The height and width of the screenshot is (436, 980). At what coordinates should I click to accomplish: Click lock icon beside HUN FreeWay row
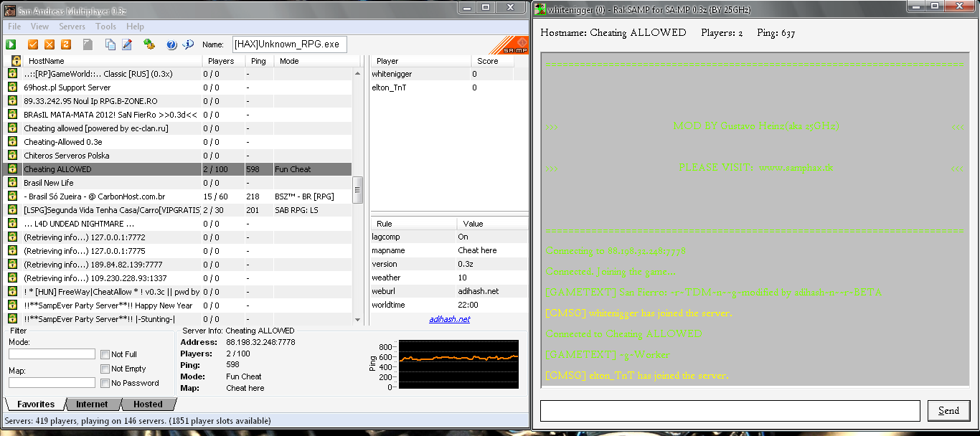point(12,292)
